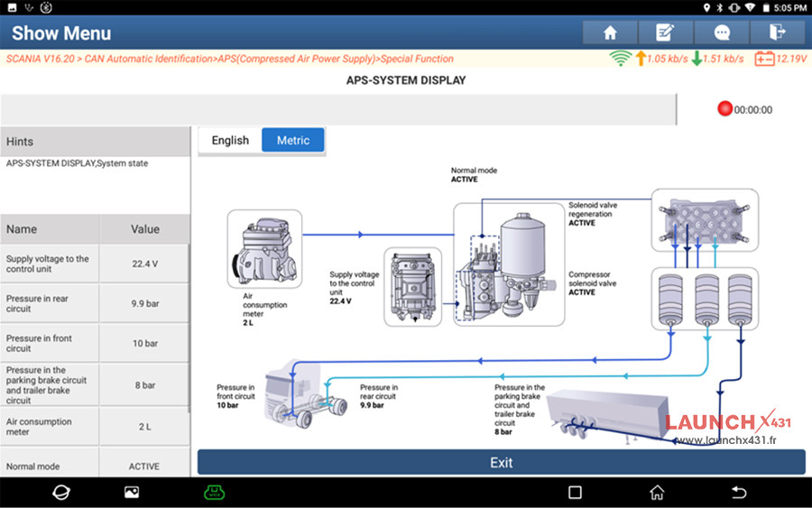Select the Hints panel header

[96, 142]
